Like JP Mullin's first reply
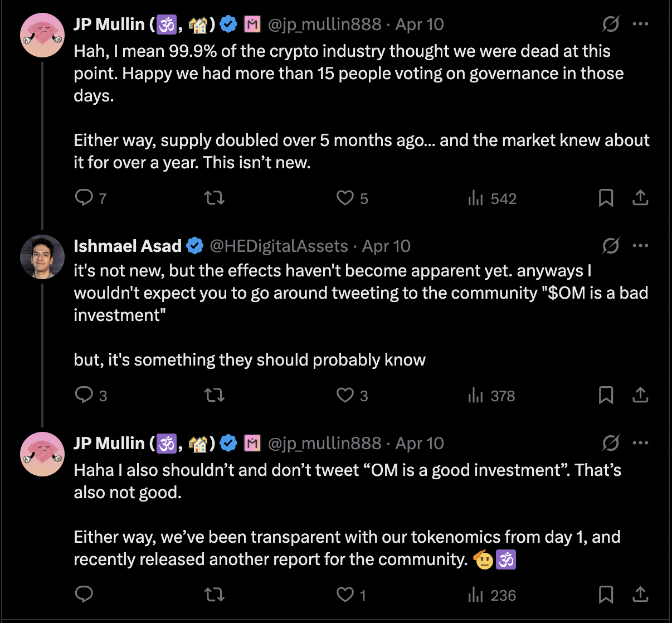Image resolution: width=672 pixels, height=623 pixels. click(x=345, y=198)
